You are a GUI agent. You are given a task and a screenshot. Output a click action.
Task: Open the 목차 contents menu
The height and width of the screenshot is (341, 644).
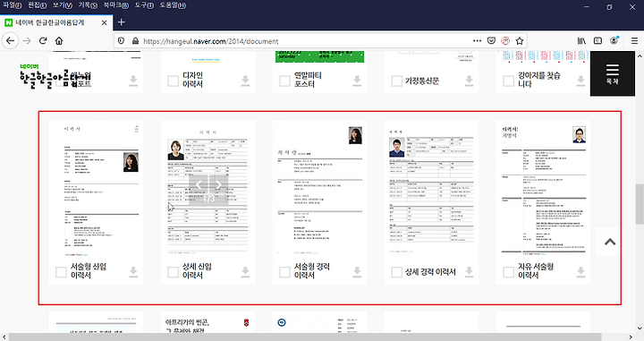tap(613, 74)
